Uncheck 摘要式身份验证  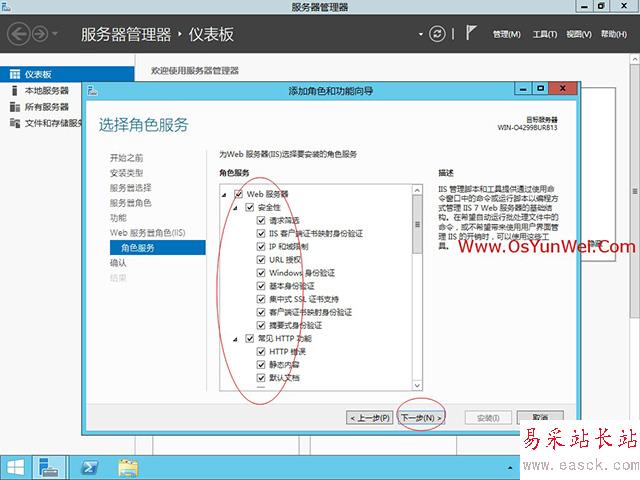point(261,325)
